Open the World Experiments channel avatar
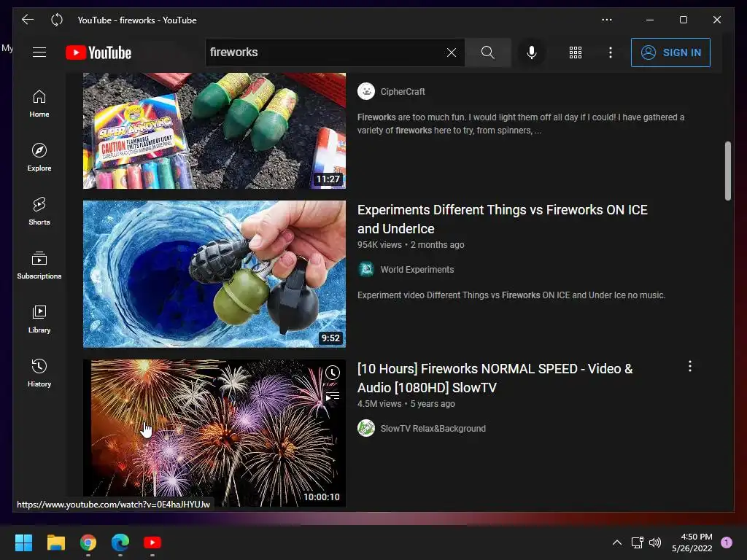The image size is (747, 560). (x=366, y=270)
